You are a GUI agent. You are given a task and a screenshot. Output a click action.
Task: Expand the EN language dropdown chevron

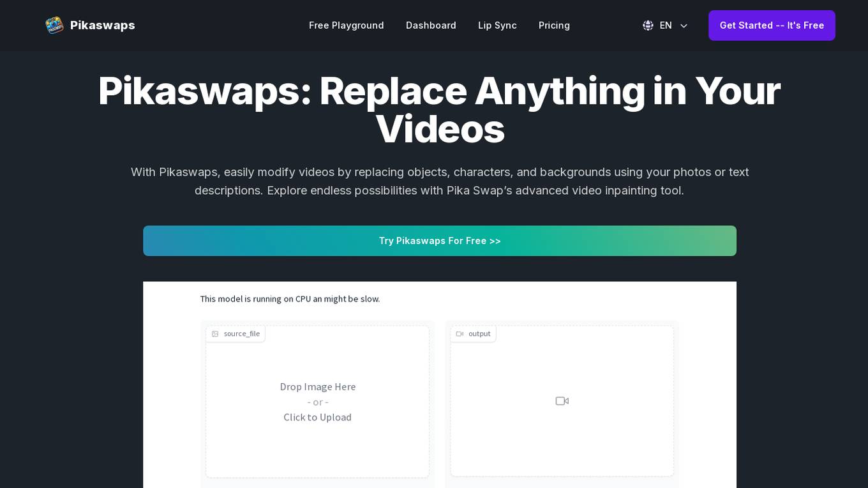[x=684, y=26]
